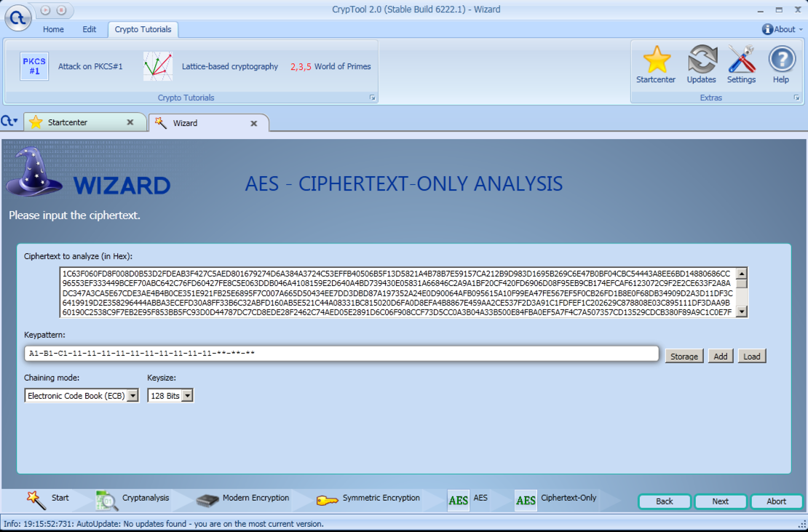Click the stop button in title bar

[x=61, y=9]
